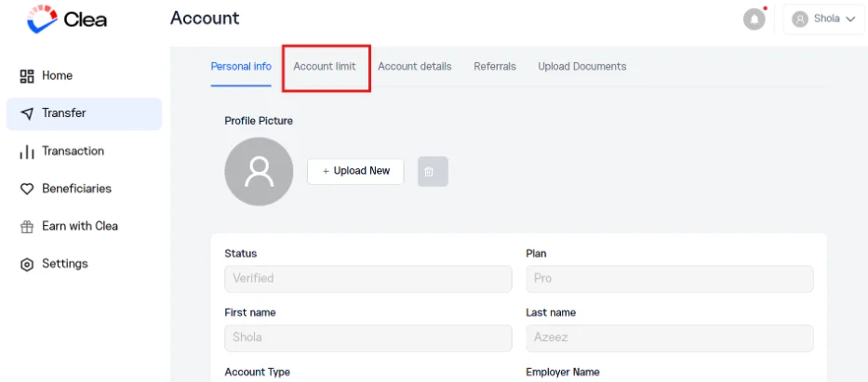868x382 pixels.
Task: Click the Clea logo
Action: (67, 20)
